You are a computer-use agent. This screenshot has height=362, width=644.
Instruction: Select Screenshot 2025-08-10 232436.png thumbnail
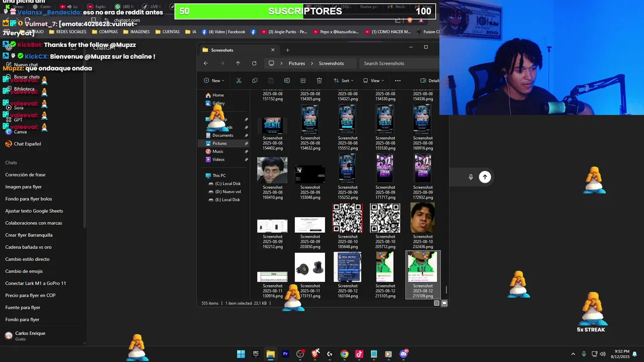[x=423, y=218]
